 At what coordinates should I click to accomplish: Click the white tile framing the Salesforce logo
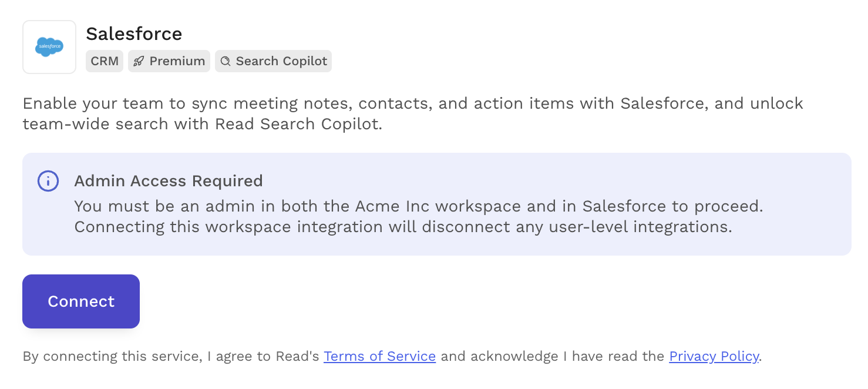point(49,47)
